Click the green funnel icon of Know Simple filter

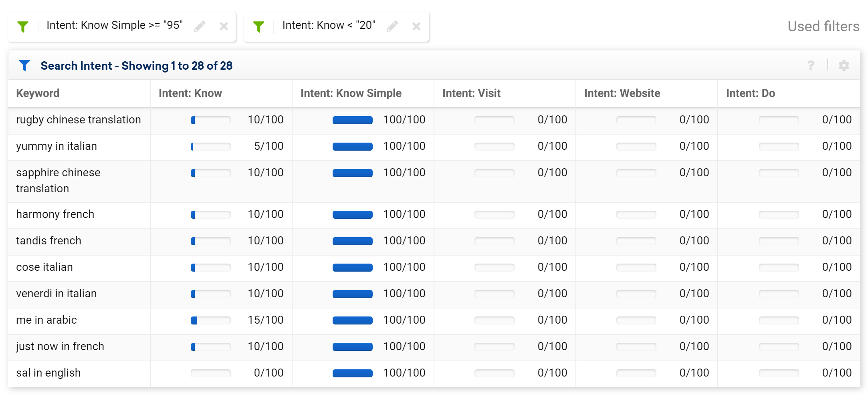[x=23, y=26]
